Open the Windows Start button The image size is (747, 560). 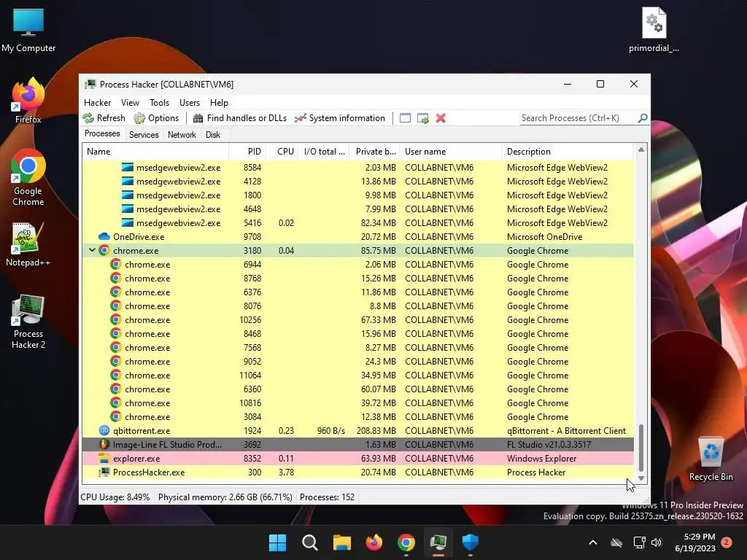click(x=277, y=542)
